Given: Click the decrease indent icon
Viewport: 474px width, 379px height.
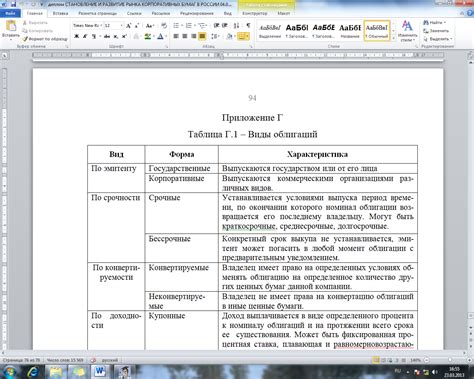Looking at the screenshot, I should (217, 26).
